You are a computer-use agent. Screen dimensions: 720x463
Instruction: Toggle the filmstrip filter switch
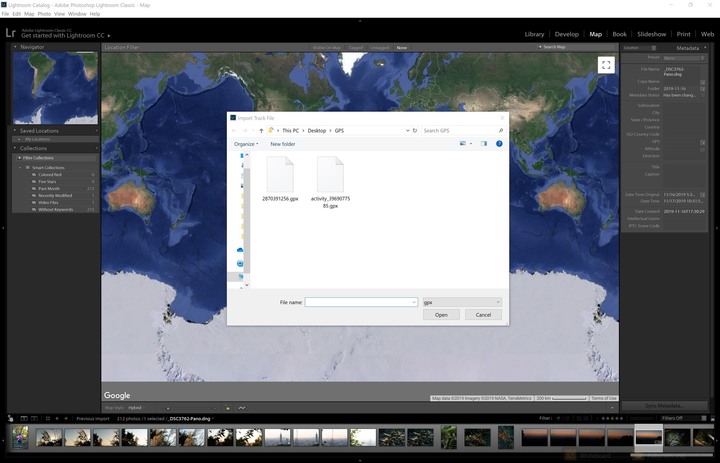(x=704, y=418)
